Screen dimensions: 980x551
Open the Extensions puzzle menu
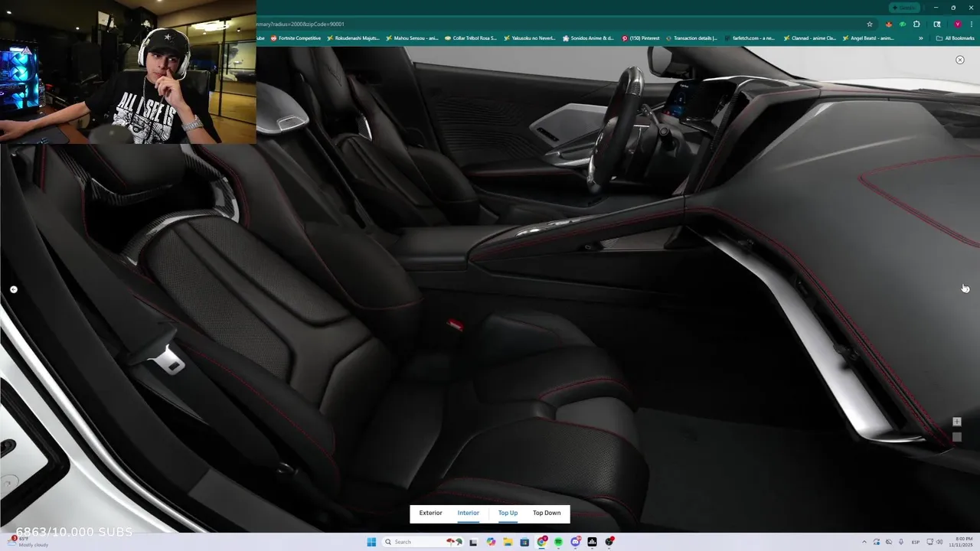916,24
